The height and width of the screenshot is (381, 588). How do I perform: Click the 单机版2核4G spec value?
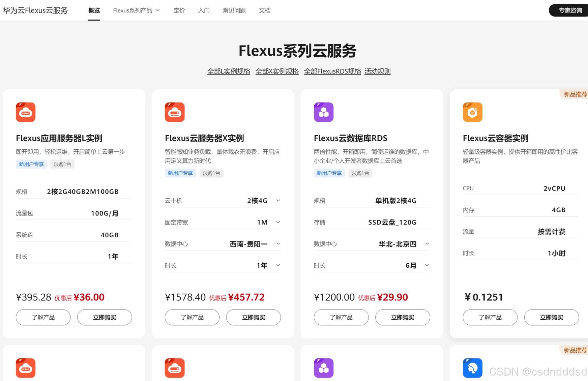click(x=396, y=201)
